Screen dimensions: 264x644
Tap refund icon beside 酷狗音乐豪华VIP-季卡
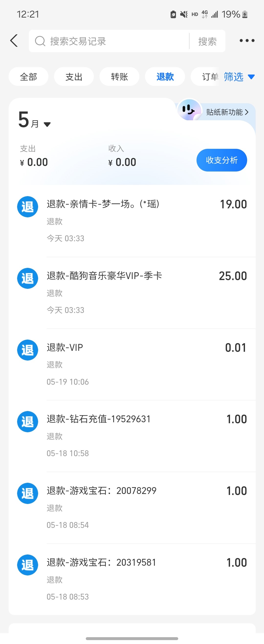28,278
